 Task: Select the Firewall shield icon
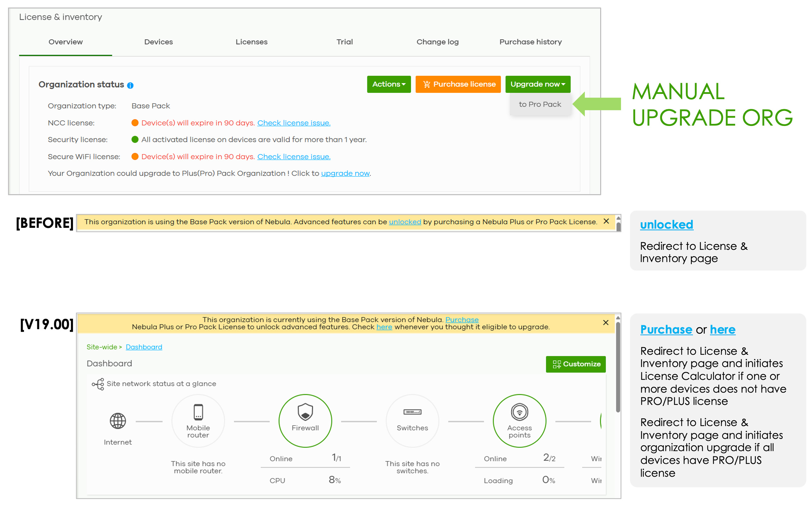coord(305,412)
